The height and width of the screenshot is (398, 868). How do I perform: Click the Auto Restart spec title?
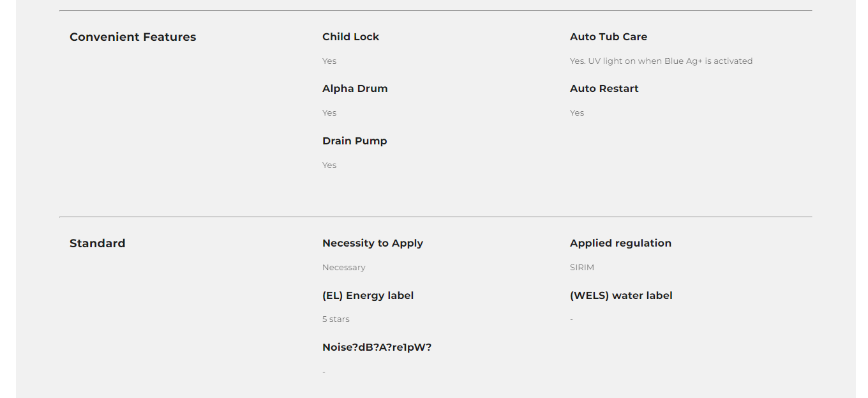[604, 89]
